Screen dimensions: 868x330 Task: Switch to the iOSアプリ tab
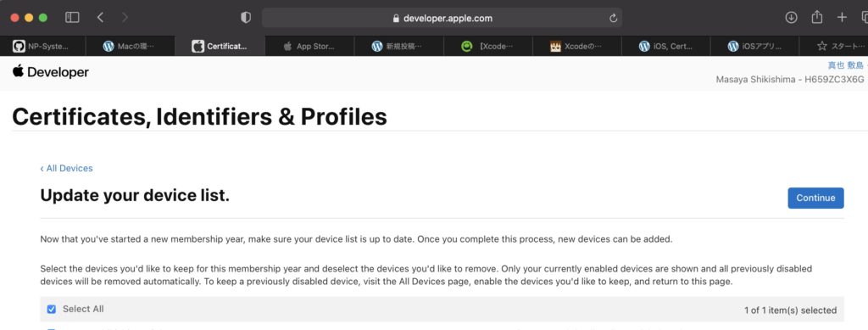click(x=755, y=47)
